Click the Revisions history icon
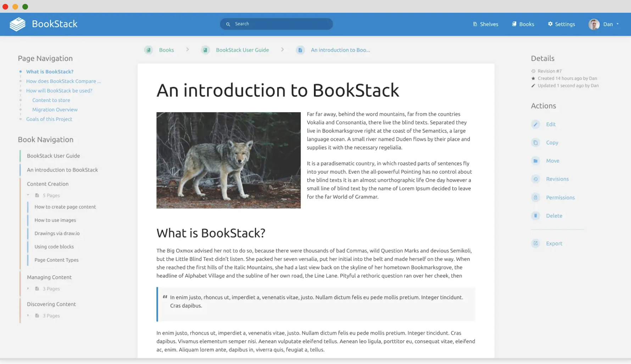This screenshot has width=631, height=364. [536, 179]
